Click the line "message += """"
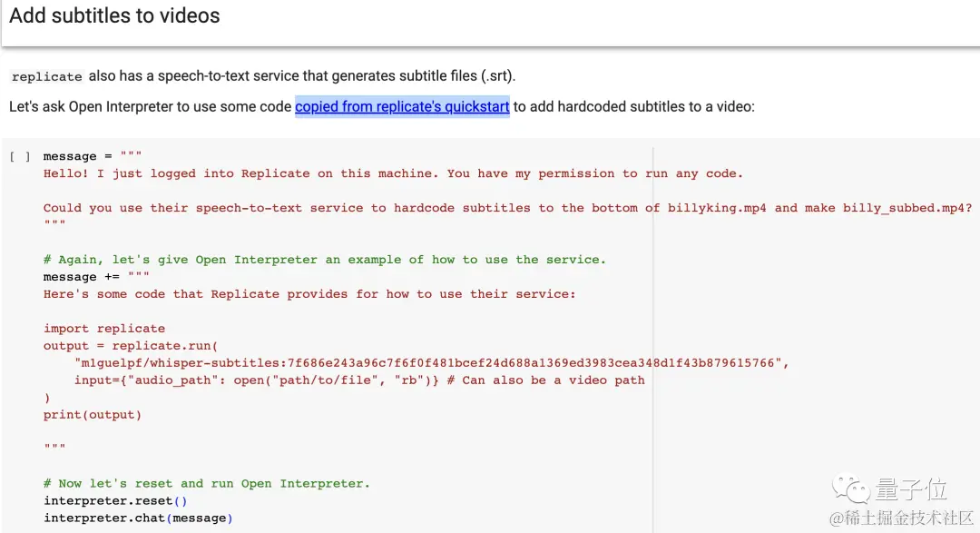The image size is (980, 533). 96,277
